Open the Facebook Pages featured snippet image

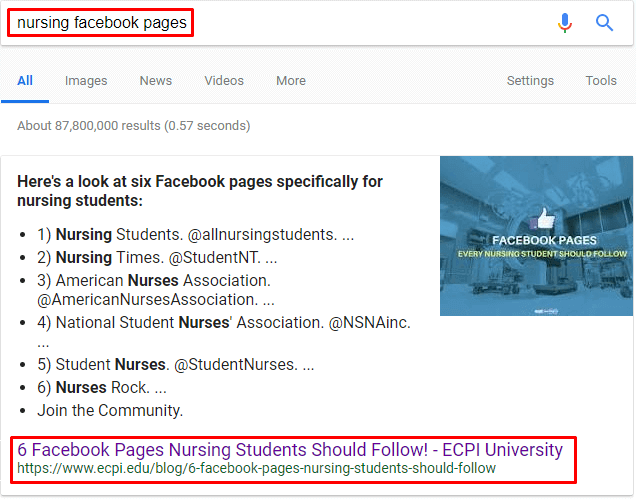click(536, 236)
